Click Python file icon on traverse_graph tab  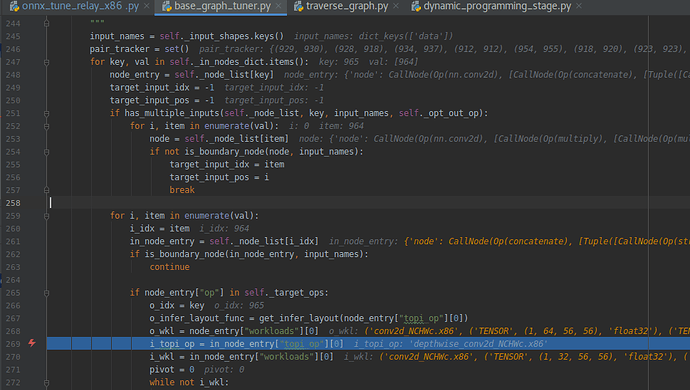click(x=299, y=6)
